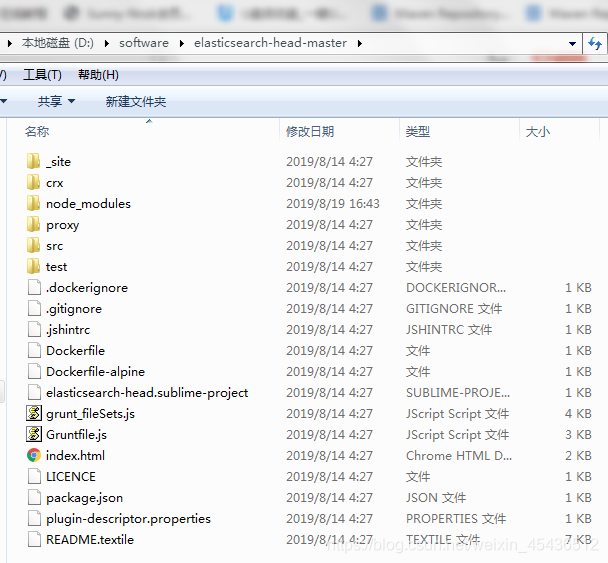Expand the arrow after 本地磁盘 (D:)
The height and width of the screenshot is (563, 608).
(107, 43)
